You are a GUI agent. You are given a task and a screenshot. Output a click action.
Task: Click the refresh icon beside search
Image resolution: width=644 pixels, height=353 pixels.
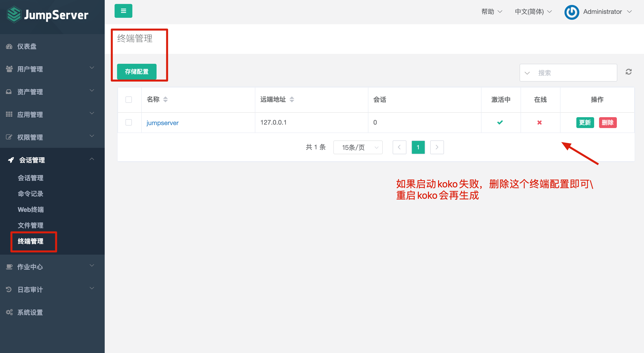[628, 72]
